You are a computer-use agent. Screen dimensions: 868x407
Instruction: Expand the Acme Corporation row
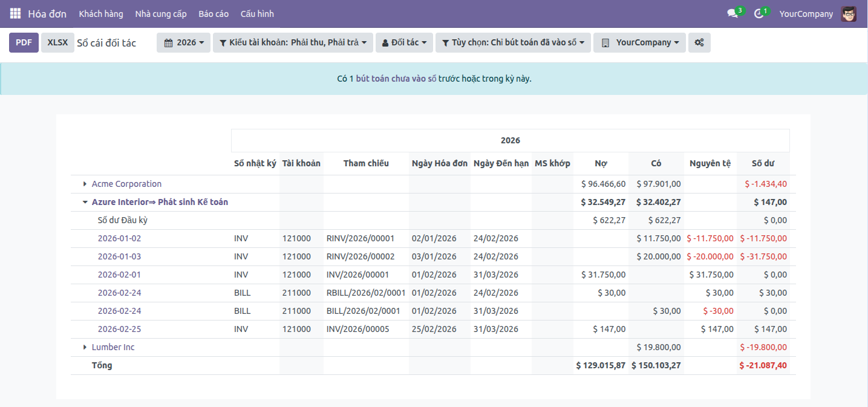(x=85, y=184)
